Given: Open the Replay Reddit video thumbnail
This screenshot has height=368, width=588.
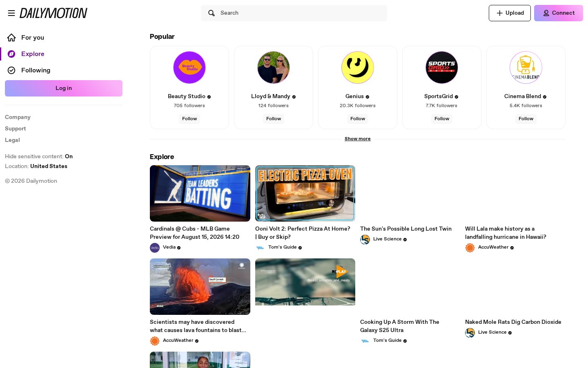Looking at the screenshot, I should point(305,282).
